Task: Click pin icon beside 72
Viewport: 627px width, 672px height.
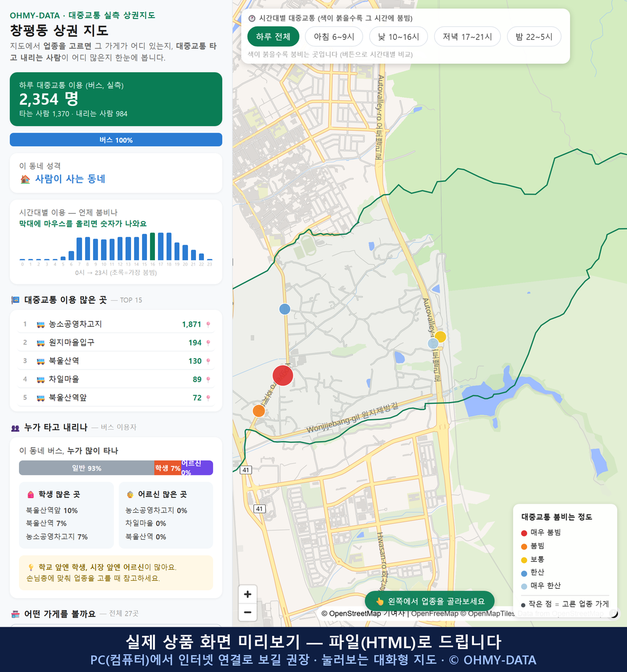Action: click(208, 398)
